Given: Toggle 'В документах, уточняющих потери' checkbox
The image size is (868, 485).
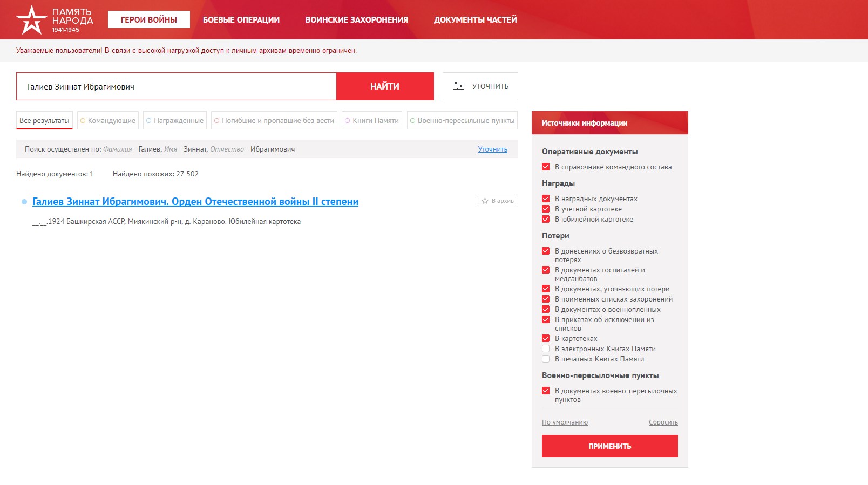Looking at the screenshot, I should tap(546, 289).
